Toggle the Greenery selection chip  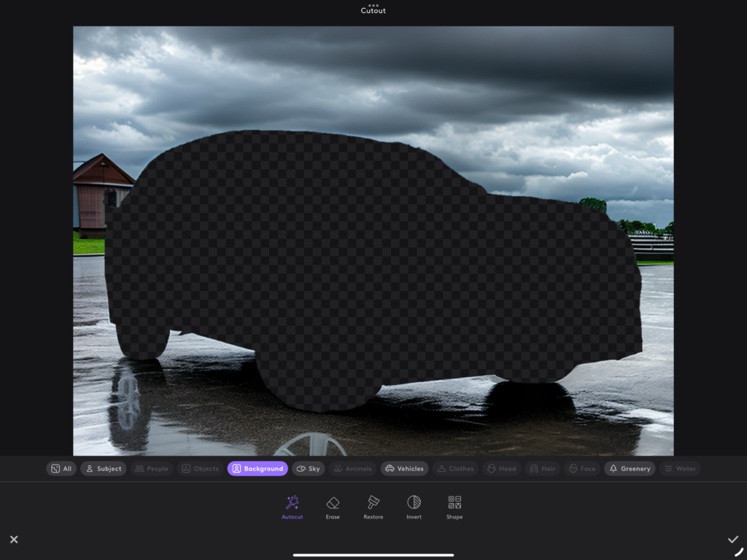[630, 469]
